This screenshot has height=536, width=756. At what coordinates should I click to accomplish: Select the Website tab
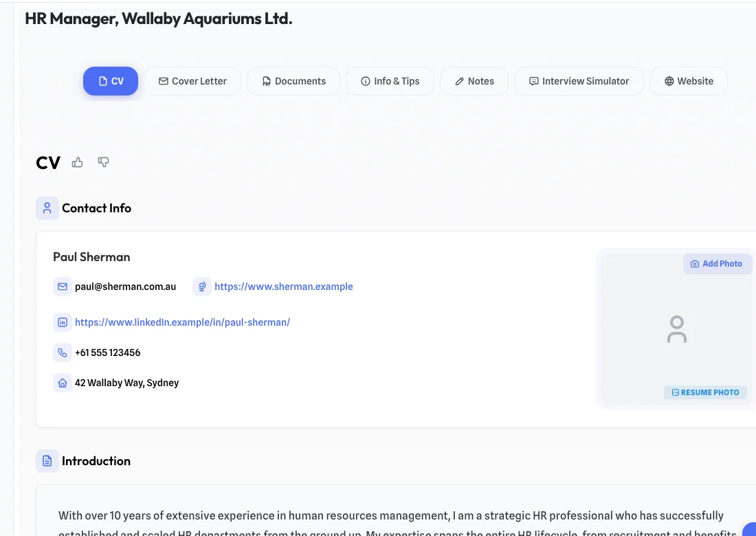689,81
